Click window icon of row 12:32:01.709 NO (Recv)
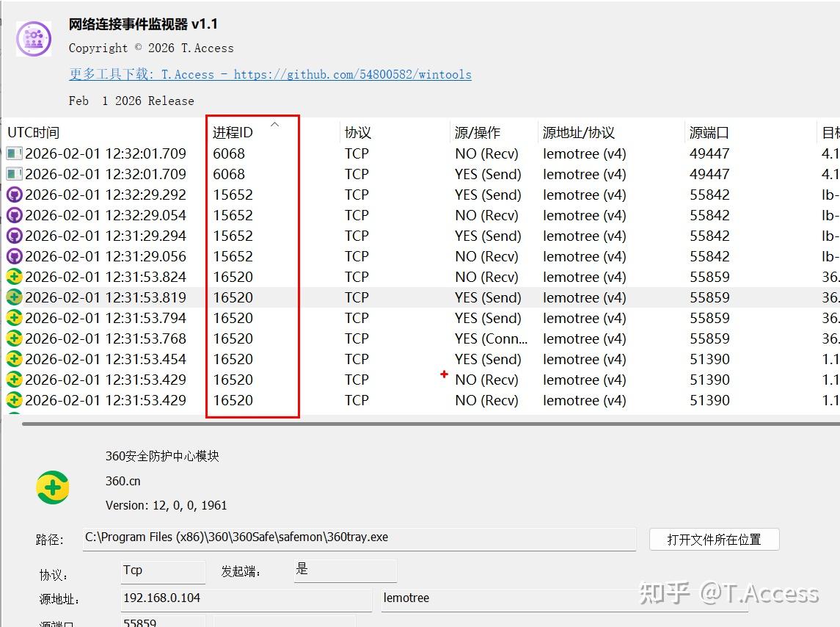This screenshot has height=627, width=840. [x=15, y=154]
